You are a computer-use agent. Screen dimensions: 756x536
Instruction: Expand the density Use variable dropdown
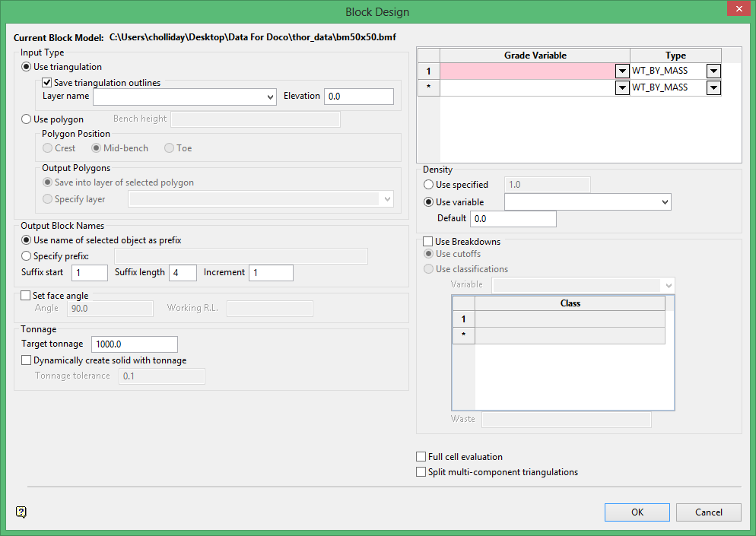click(665, 202)
